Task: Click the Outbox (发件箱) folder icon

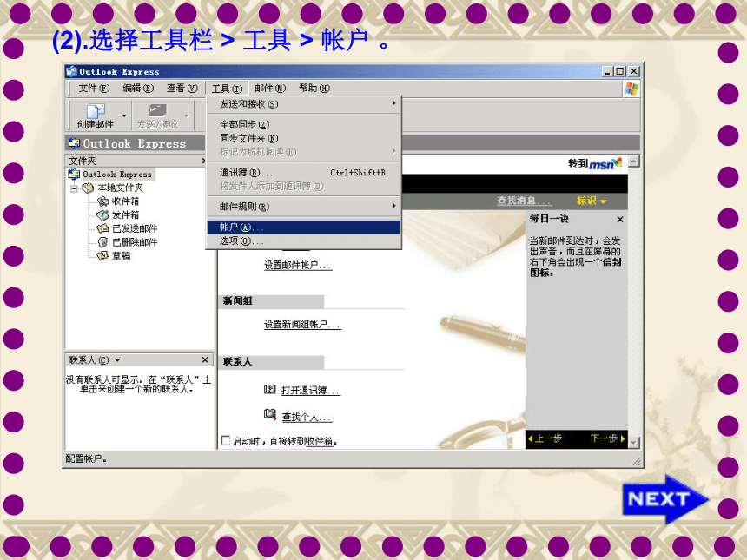Action: point(102,215)
